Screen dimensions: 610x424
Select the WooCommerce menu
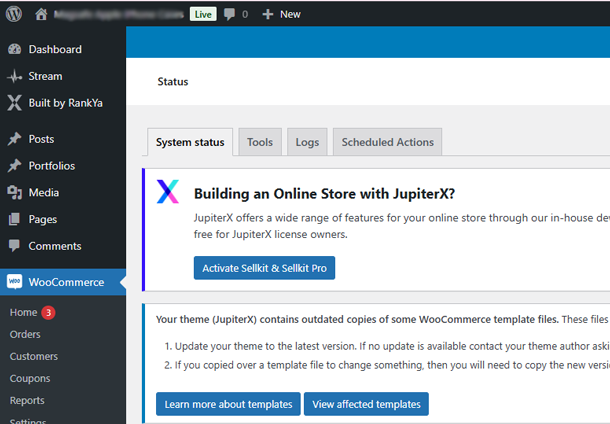coord(63,282)
